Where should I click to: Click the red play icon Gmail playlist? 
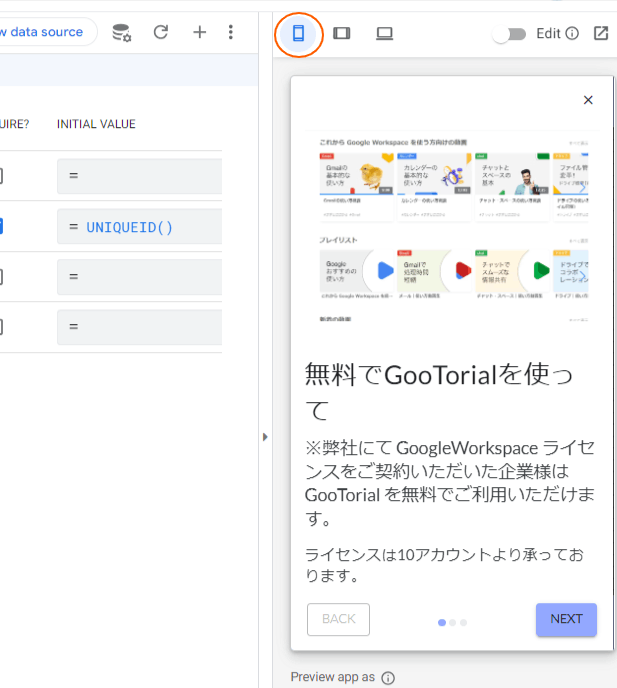[x=435, y=271]
